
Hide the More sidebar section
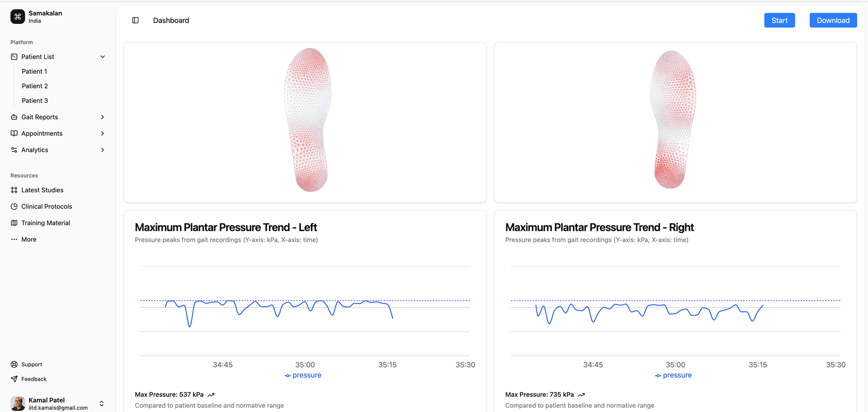pyautogui.click(x=14, y=239)
